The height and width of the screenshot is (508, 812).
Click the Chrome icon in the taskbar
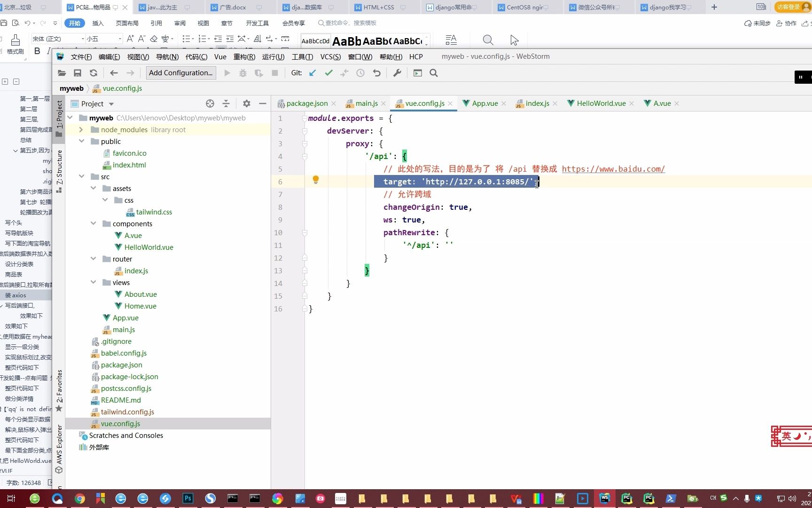[79, 499]
